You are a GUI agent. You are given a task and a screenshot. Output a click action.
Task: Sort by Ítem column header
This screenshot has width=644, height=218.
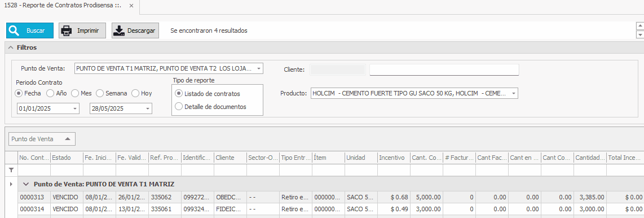pos(329,158)
